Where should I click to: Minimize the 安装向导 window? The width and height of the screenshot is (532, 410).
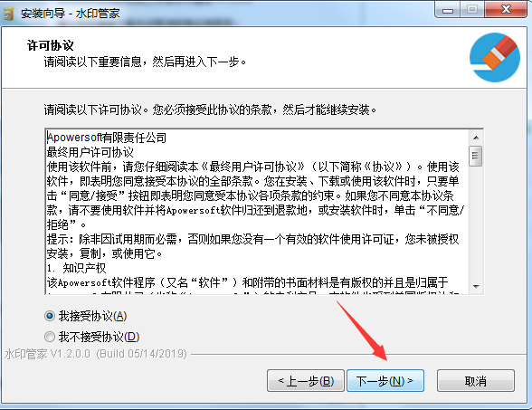click(x=448, y=9)
